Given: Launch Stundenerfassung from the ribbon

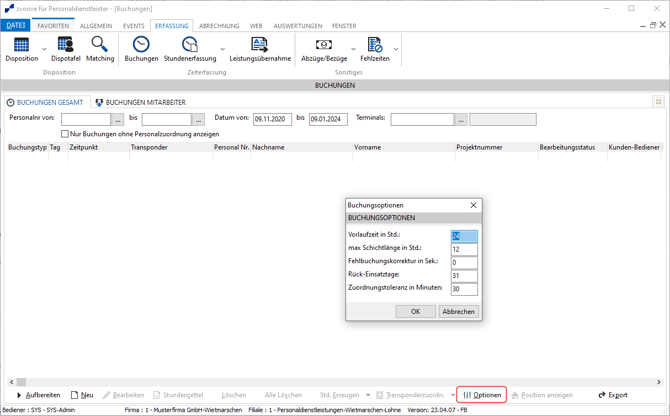Looking at the screenshot, I should click(189, 49).
